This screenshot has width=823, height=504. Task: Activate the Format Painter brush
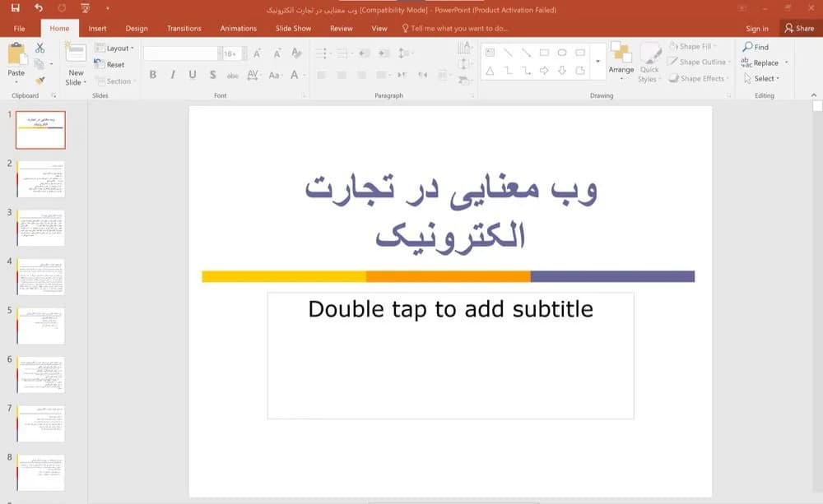[40, 81]
